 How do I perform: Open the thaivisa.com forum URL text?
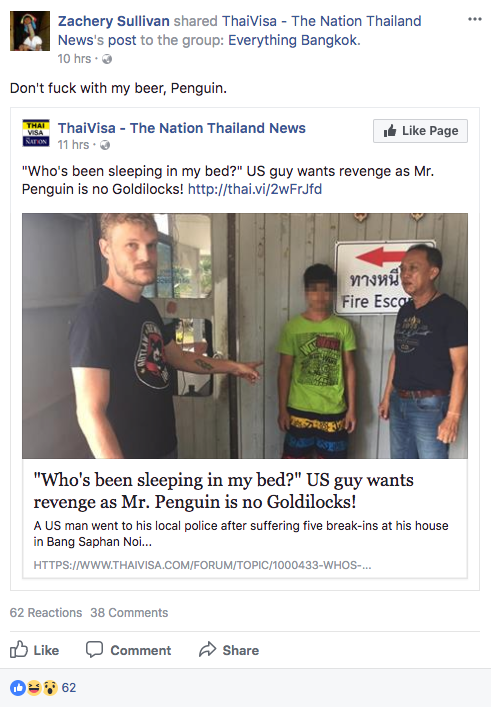point(202,565)
